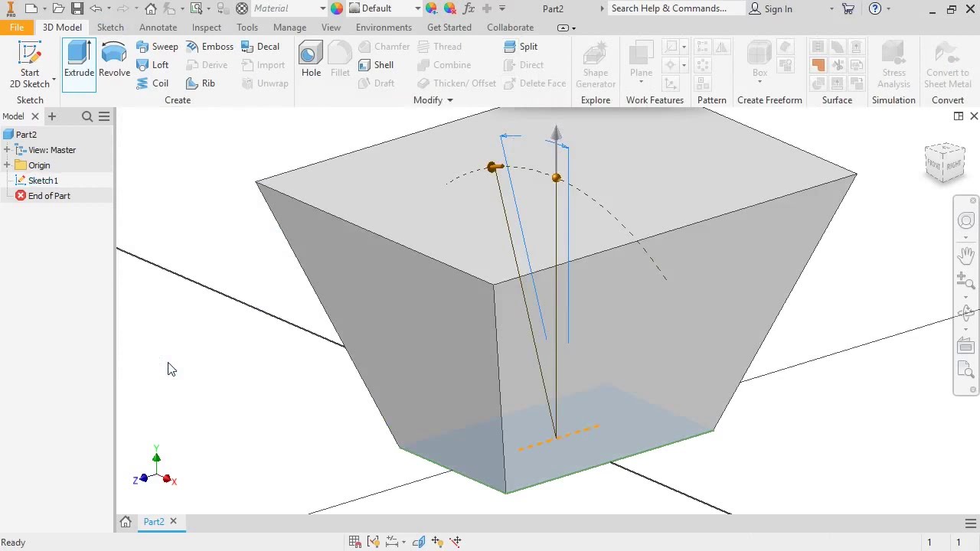Switch to the View ribbon tab
980x551 pixels.
(331, 28)
